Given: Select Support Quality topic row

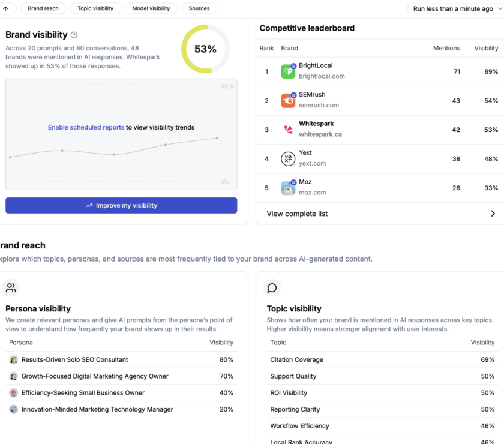Looking at the screenshot, I should pyautogui.click(x=382, y=376).
